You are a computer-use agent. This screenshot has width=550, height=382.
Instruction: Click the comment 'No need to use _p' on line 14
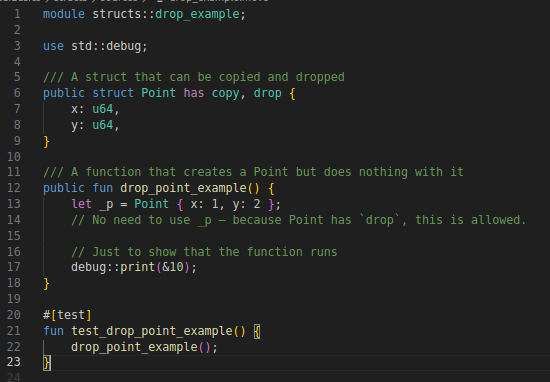point(152,220)
